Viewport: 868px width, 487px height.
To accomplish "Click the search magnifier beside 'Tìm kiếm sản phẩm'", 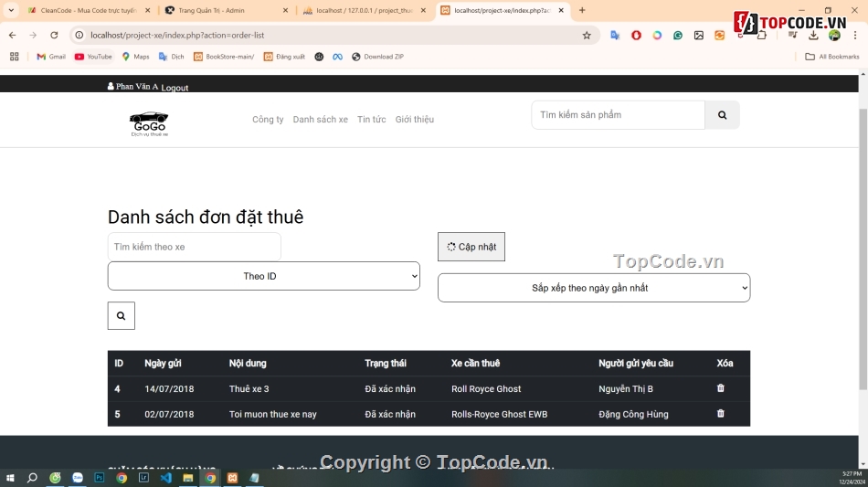I will coord(722,115).
